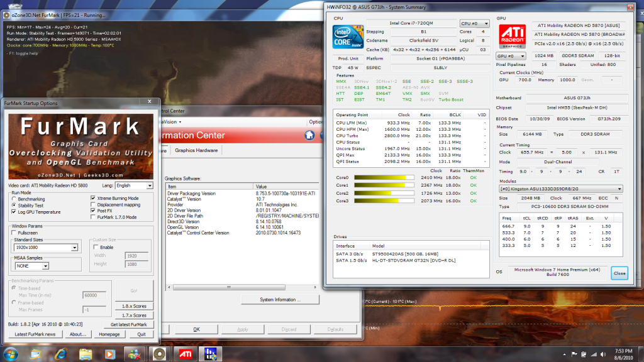Click the horizontal scrollbar in Catalyst list
644x362 pixels.
tap(229, 287)
